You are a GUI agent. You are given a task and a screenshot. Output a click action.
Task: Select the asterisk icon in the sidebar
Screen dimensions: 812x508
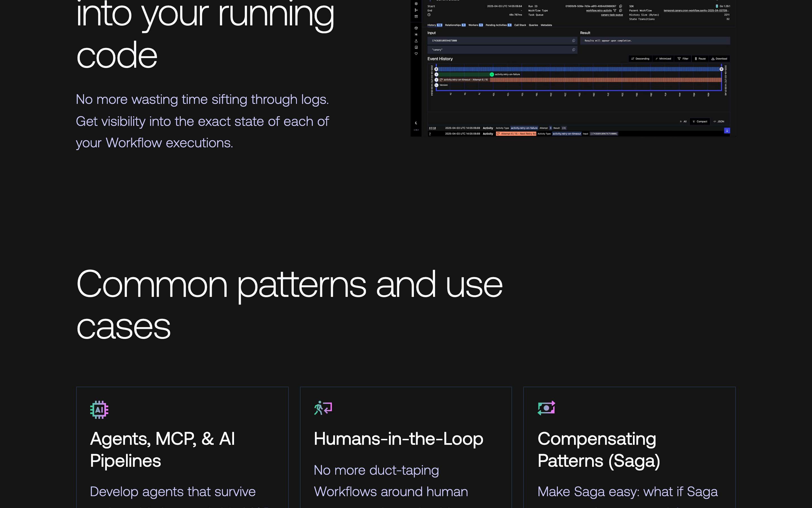(x=416, y=34)
